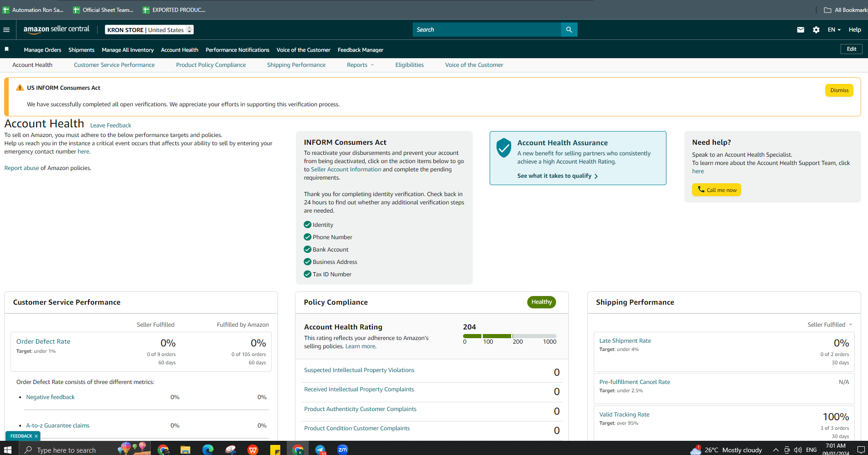Open Shipments in the favorites bar

[x=82, y=49]
